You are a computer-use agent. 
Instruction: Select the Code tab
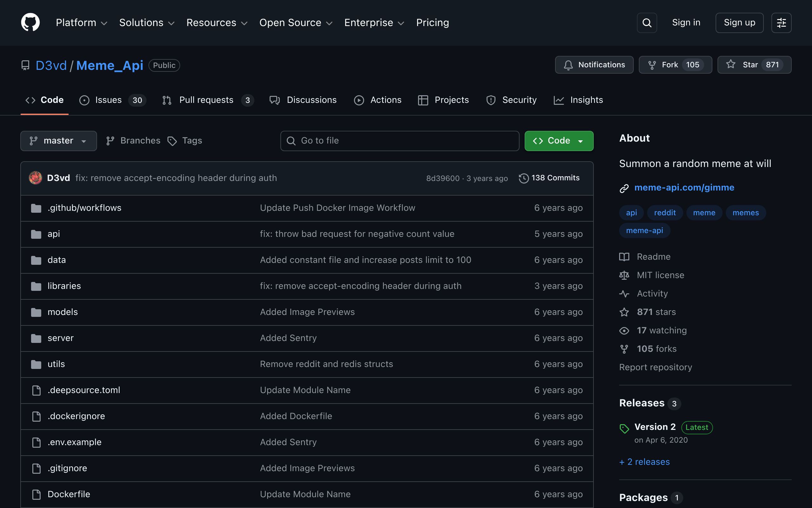(45, 100)
